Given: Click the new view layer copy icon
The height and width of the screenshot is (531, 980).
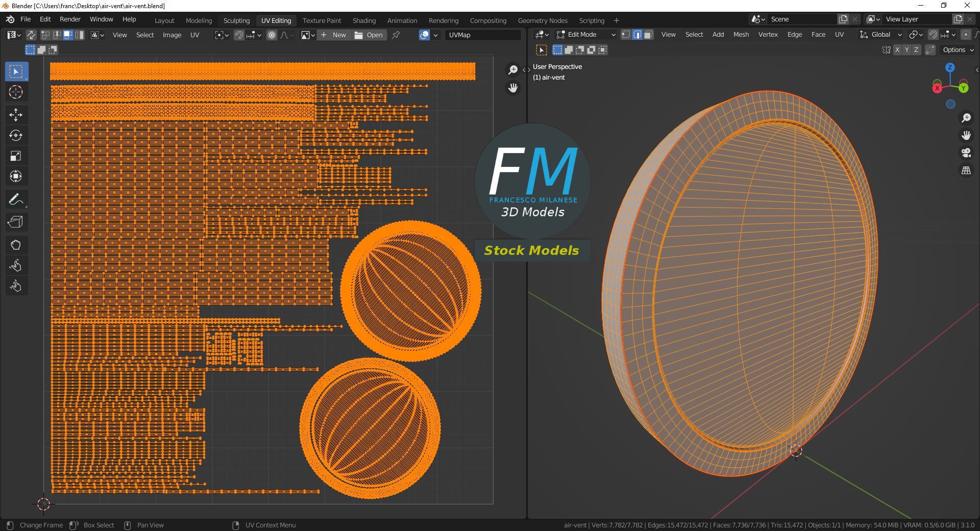Looking at the screenshot, I should (x=958, y=19).
